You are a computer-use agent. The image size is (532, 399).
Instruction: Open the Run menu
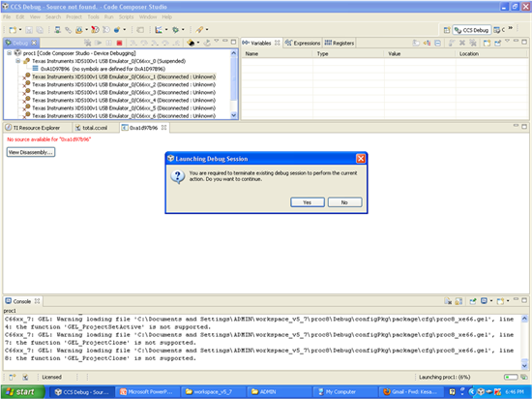point(109,17)
